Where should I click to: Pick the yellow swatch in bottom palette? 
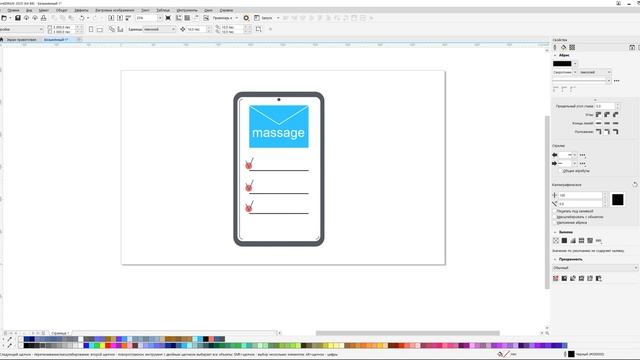tap(102, 346)
